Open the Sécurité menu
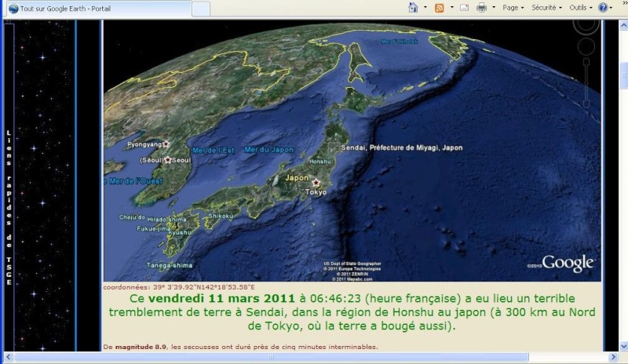 point(546,8)
